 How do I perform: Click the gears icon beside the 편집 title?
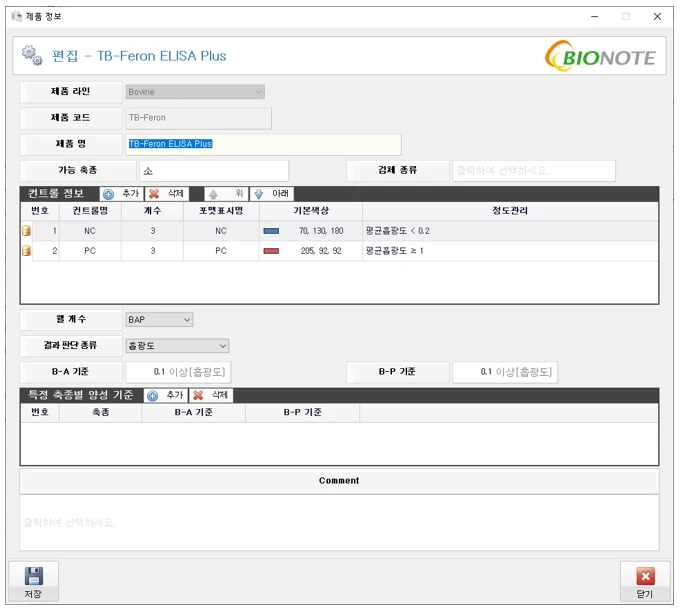(32, 55)
